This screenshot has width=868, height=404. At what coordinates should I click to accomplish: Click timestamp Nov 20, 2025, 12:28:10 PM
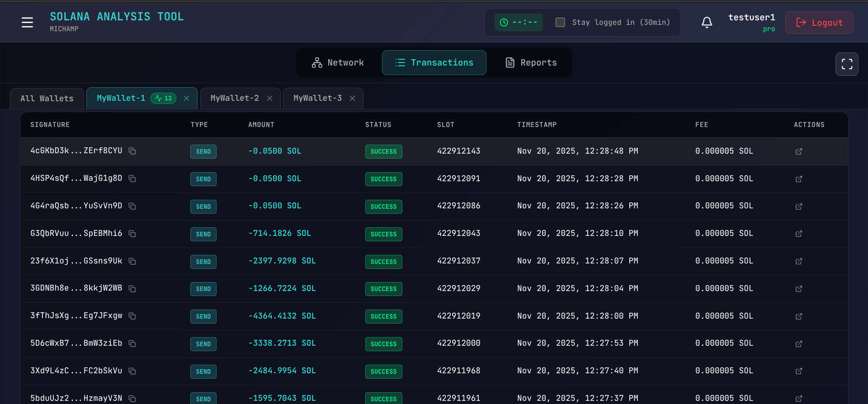[x=578, y=233]
